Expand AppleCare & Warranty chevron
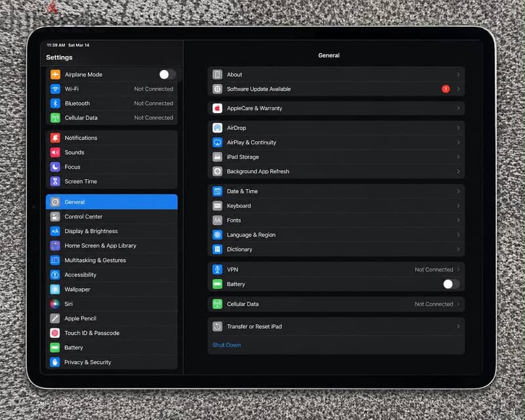Screen dimensions: 525x420 click(x=458, y=108)
